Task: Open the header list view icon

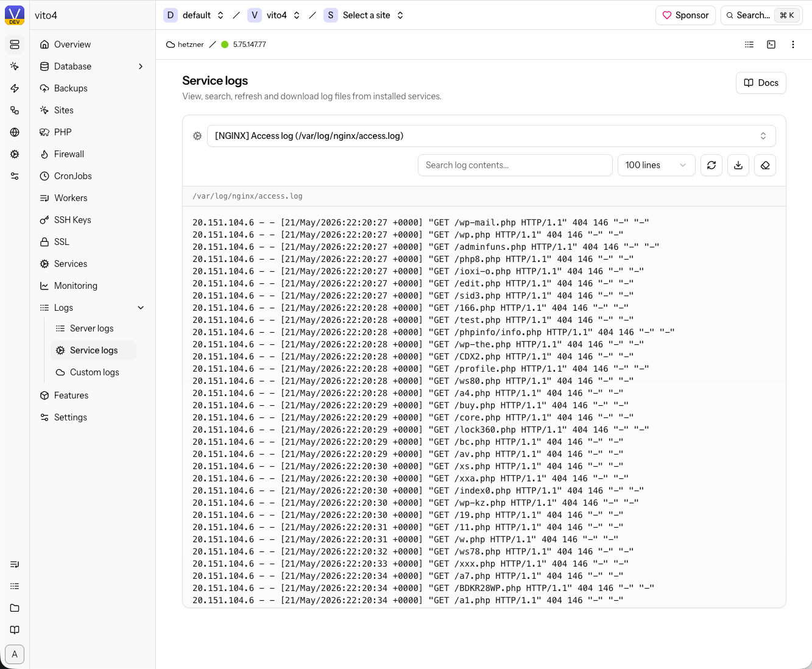Action: tap(749, 44)
